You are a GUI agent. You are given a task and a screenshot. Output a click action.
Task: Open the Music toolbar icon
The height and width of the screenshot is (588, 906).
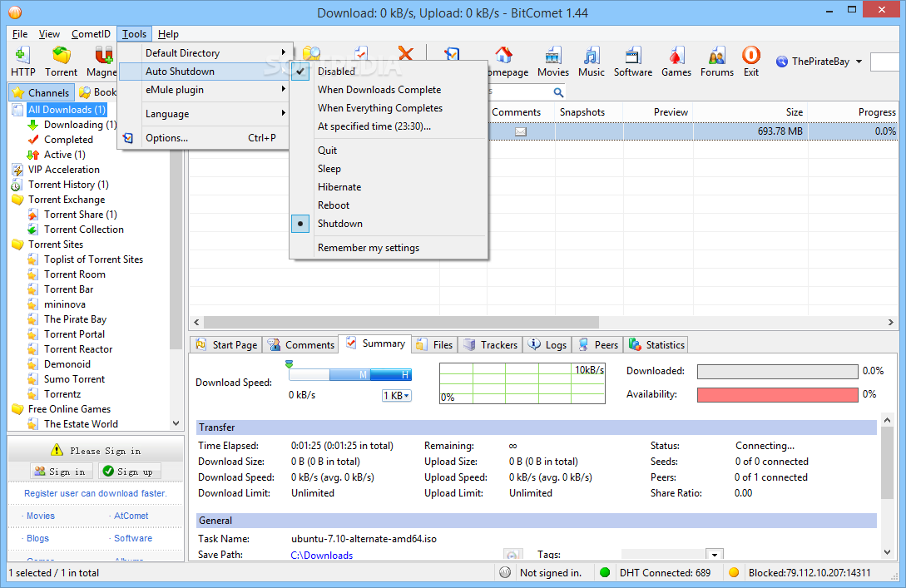pyautogui.click(x=591, y=62)
